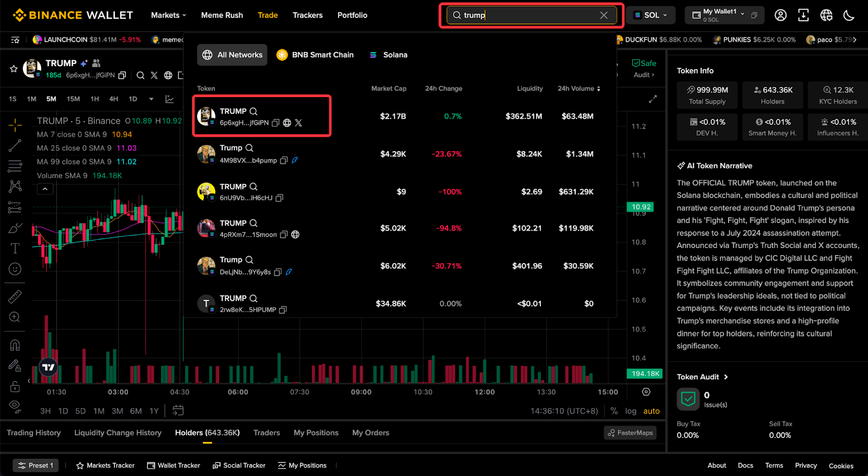The width and height of the screenshot is (868, 476).
Task: Select the TRUMP 2rw8eK...5HPUMP result
Action: tap(400, 303)
